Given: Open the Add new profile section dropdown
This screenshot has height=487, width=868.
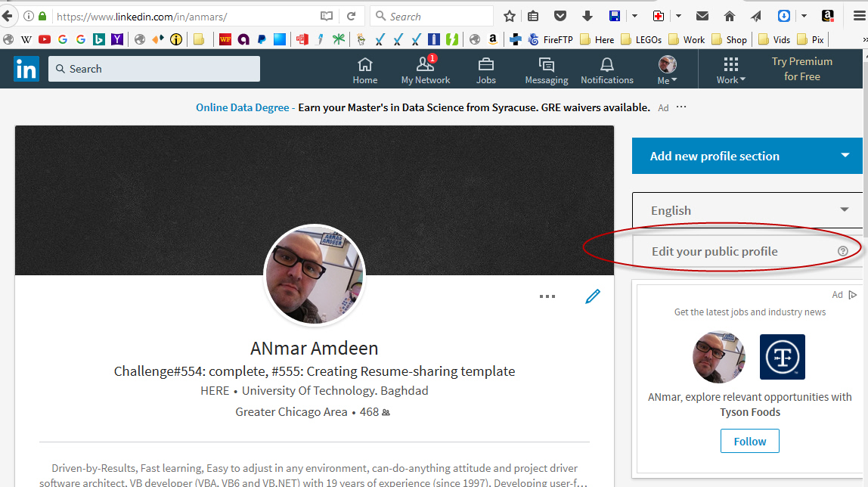Looking at the screenshot, I should (x=746, y=156).
